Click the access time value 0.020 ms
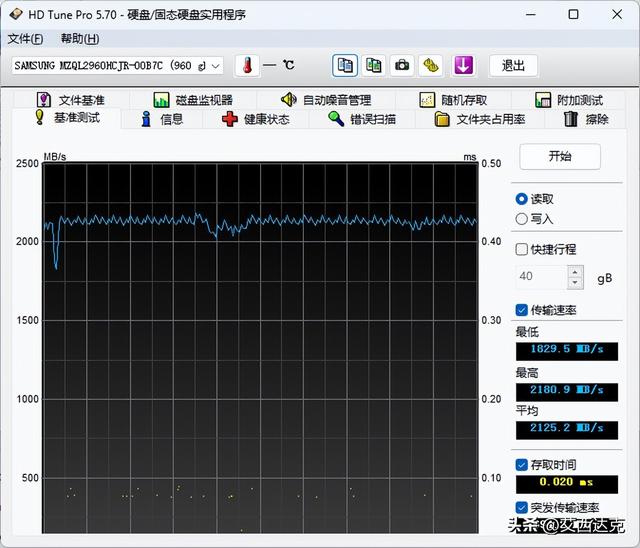 tap(567, 484)
